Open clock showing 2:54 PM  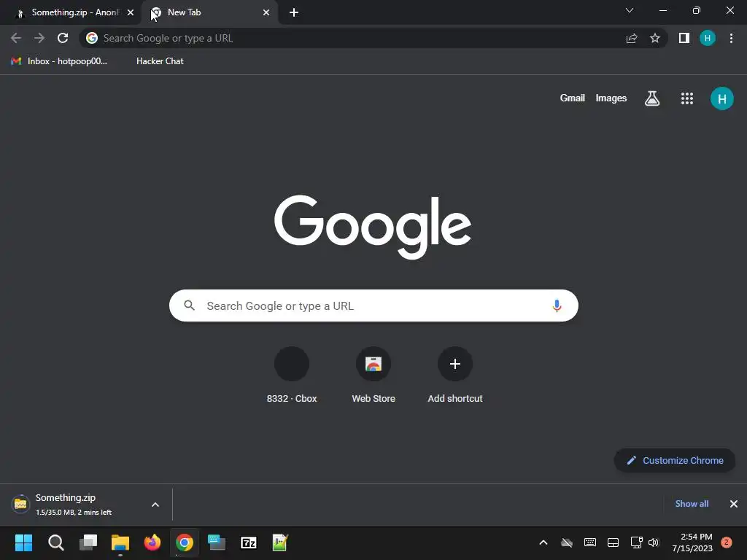click(x=692, y=542)
